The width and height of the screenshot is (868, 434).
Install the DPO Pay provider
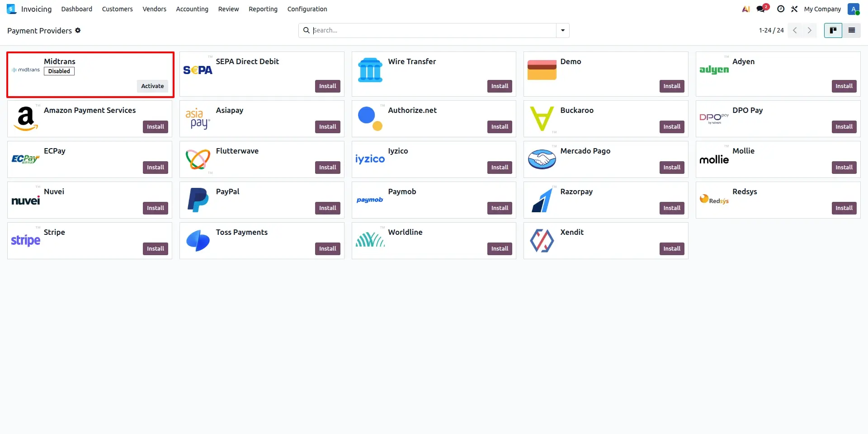844,127
